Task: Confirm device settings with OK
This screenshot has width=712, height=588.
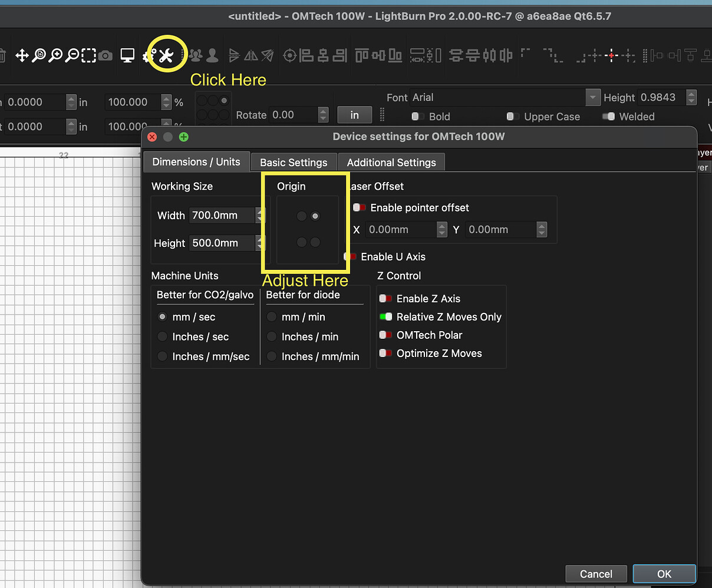Action: pos(664,573)
